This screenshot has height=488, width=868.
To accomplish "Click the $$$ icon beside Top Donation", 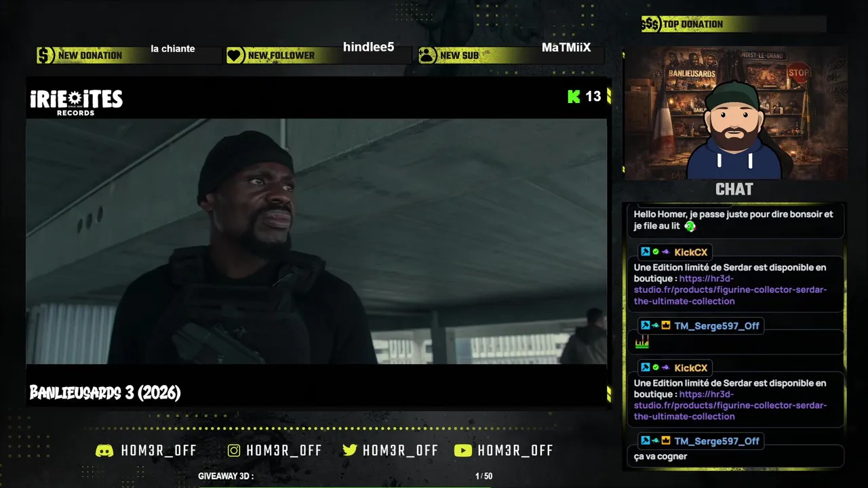I will click(650, 24).
